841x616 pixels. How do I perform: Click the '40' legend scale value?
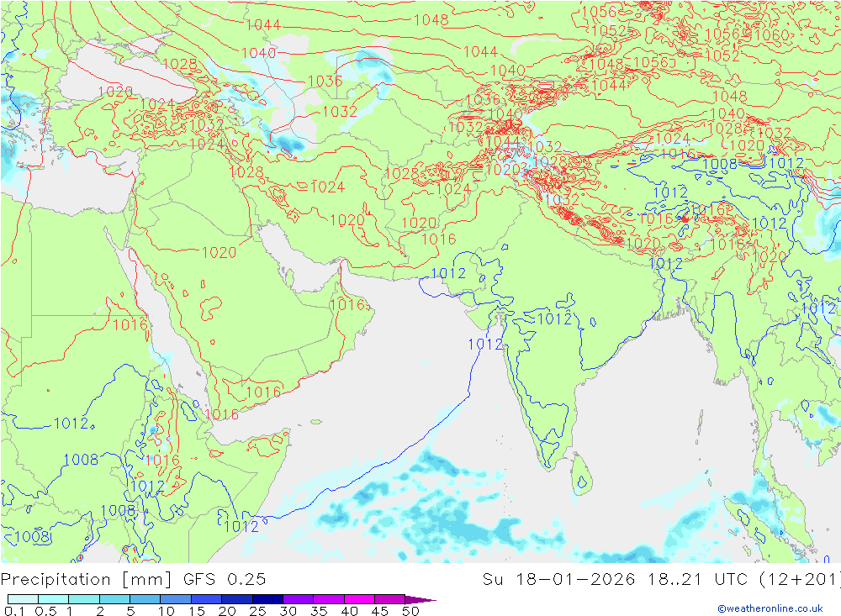click(350, 611)
